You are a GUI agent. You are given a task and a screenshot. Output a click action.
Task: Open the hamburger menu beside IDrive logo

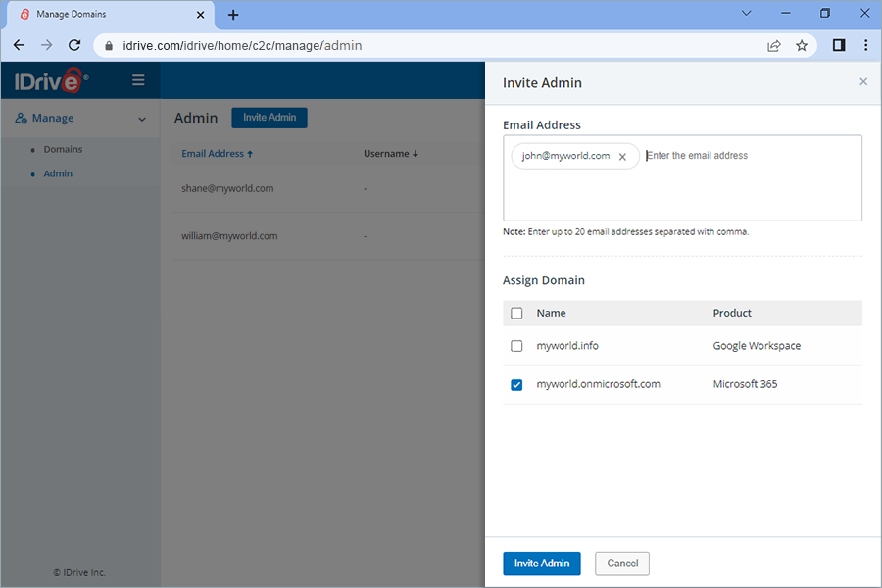138,80
